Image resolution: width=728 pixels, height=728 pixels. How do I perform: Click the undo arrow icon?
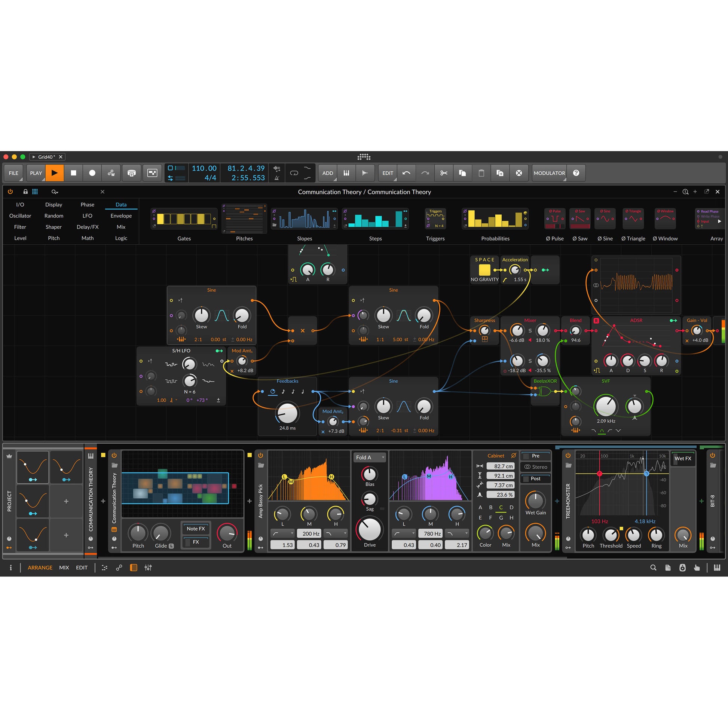click(406, 173)
